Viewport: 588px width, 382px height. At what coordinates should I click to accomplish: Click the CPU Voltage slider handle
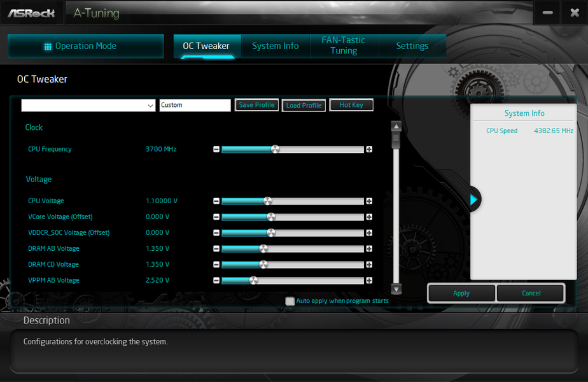pos(268,201)
